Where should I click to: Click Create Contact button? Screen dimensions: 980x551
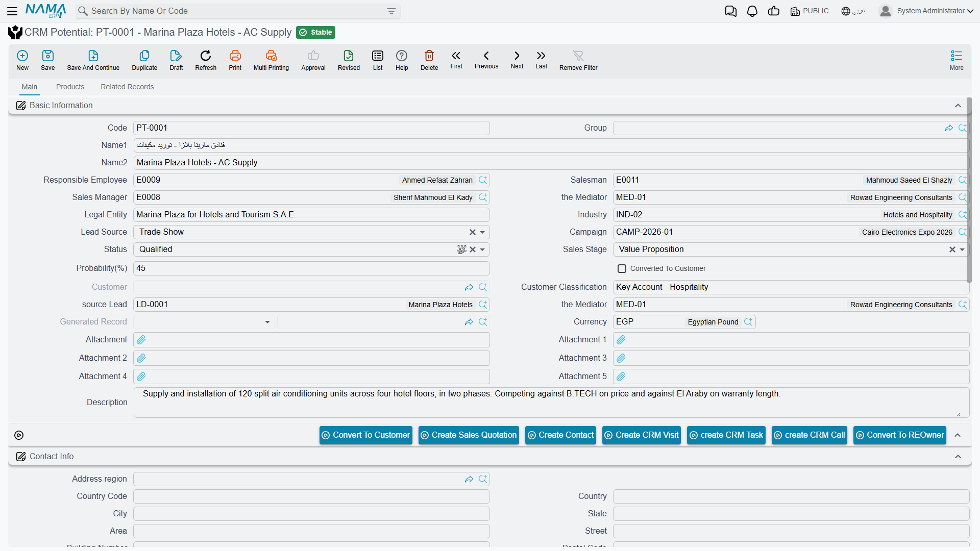coord(560,435)
